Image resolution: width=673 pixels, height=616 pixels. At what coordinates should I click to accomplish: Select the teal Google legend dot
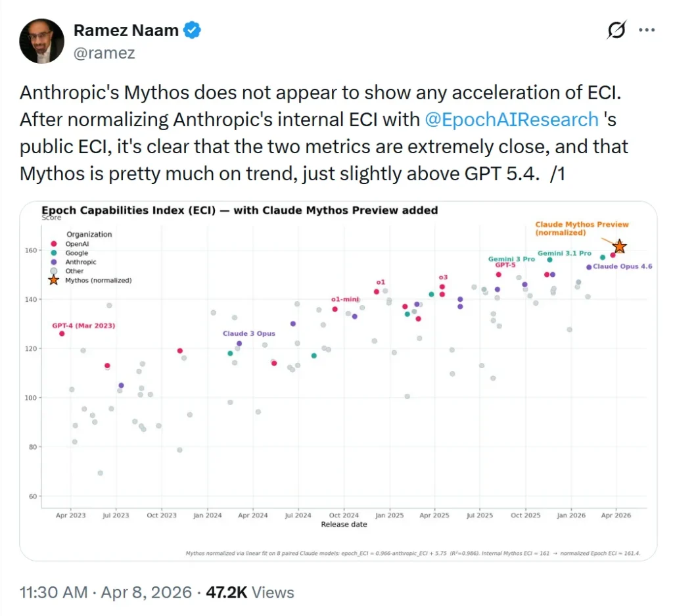[54, 253]
